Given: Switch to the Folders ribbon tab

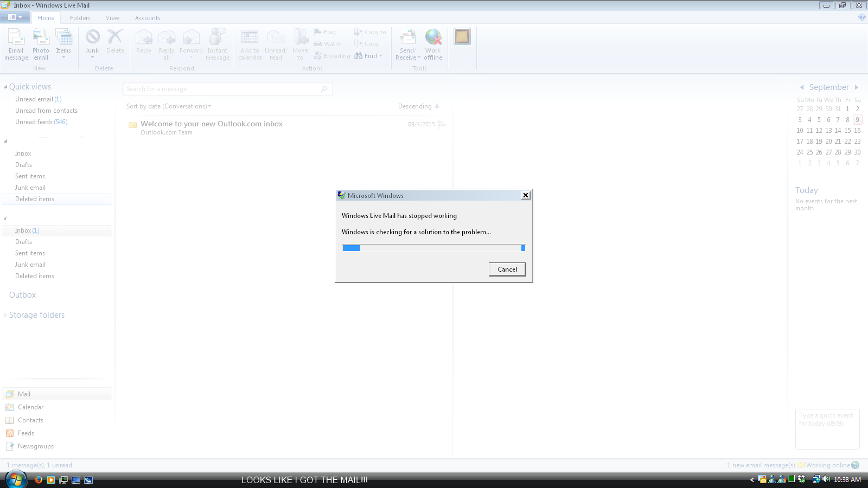Looking at the screenshot, I should point(80,18).
